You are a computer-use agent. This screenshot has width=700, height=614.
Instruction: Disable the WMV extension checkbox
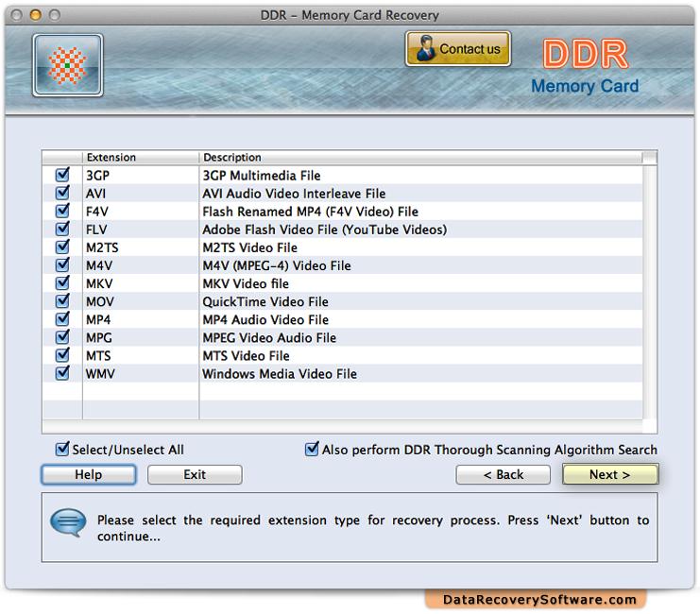[x=62, y=373]
